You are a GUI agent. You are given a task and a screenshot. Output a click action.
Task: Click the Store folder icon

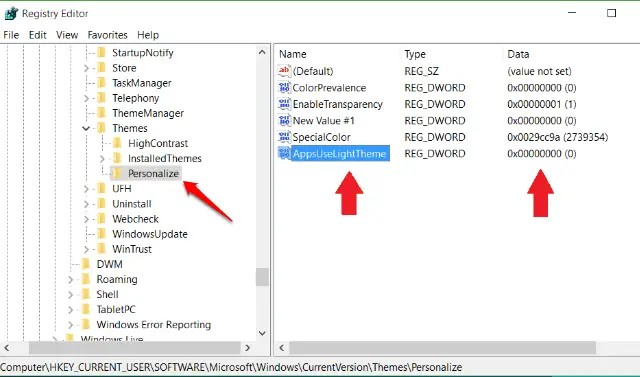pyautogui.click(x=102, y=68)
